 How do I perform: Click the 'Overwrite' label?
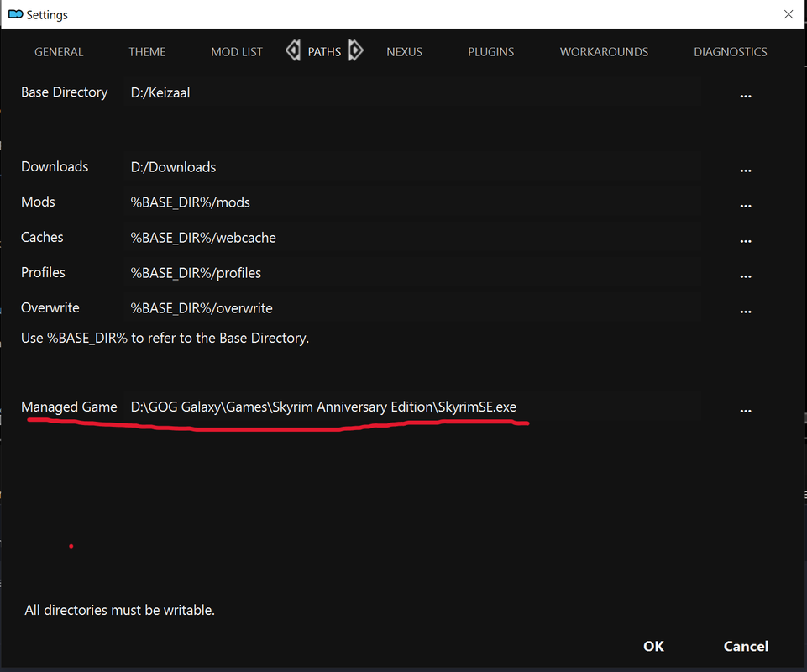50,308
